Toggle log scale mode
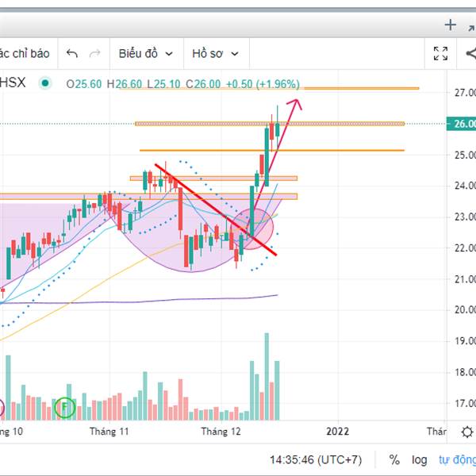The width and height of the screenshot is (476, 476). 419,460
